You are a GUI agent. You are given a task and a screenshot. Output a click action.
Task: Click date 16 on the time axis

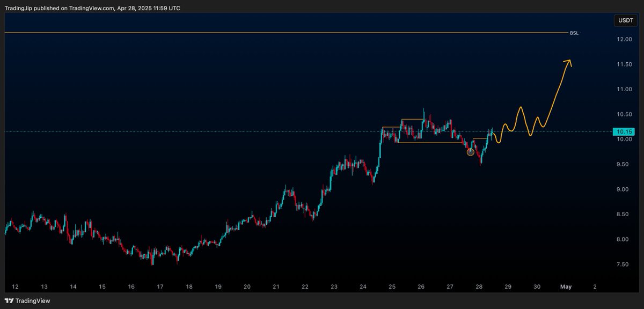point(131,287)
